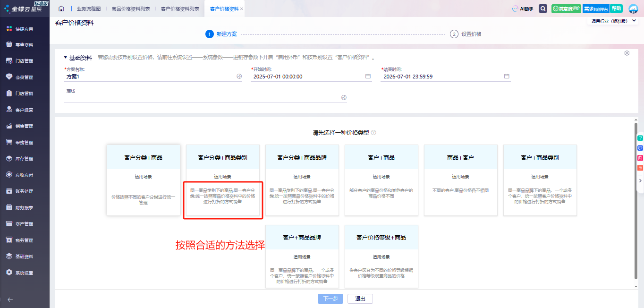Pick the 客户价格等级+商品 price type card
This screenshot has width=644, height=308.
(x=381, y=256)
